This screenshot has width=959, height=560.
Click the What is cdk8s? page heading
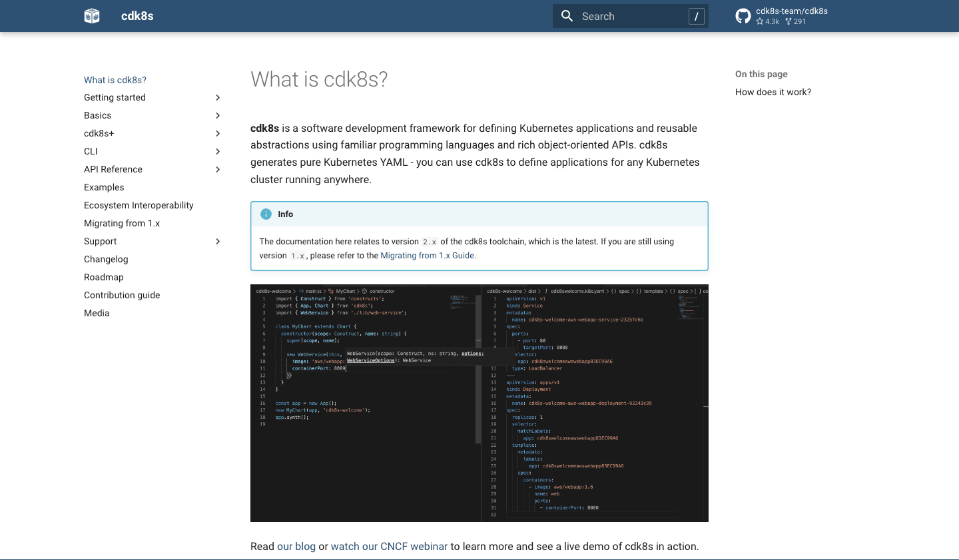point(319,79)
